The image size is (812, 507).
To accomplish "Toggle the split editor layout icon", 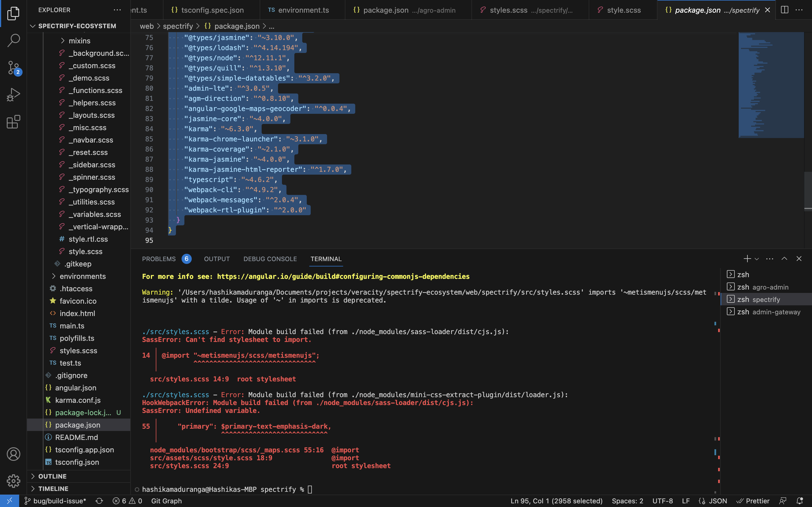I will [x=784, y=10].
